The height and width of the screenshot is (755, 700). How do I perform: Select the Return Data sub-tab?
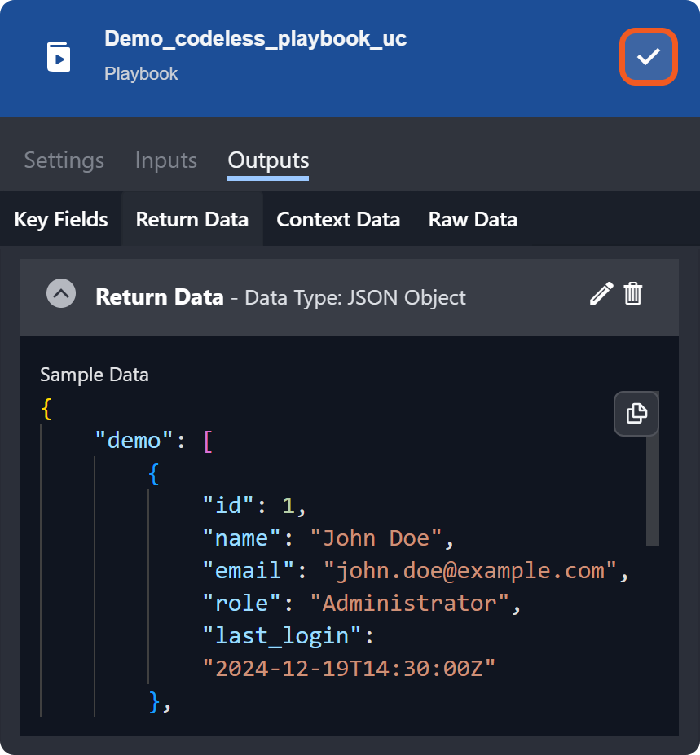(192, 219)
